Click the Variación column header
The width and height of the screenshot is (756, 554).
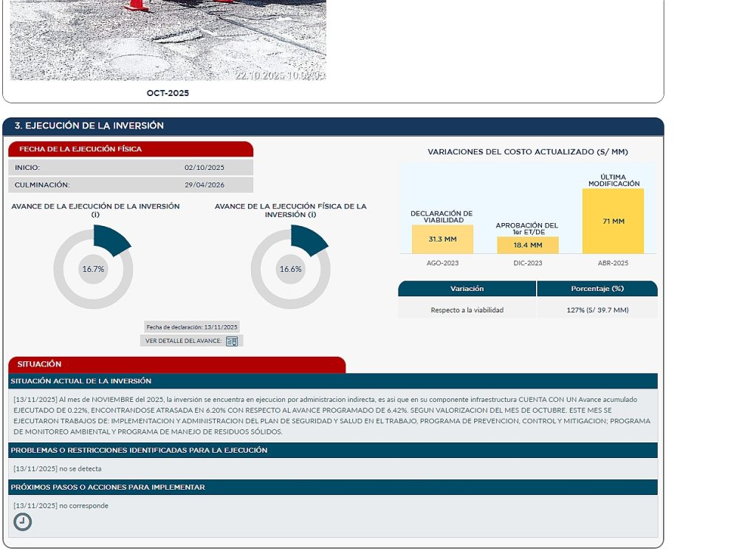[467, 289]
